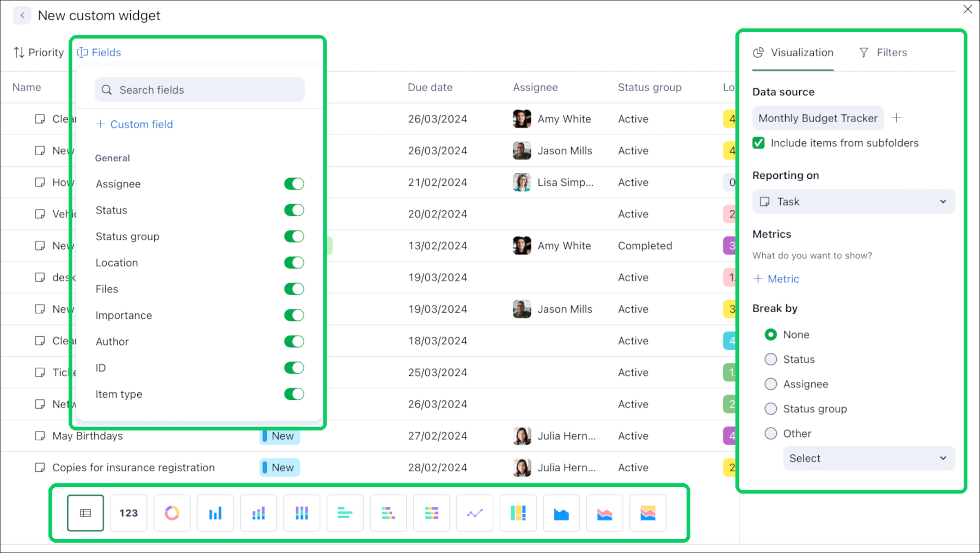The height and width of the screenshot is (553, 980).
Task: Open the Priority sort option
Action: pyautogui.click(x=39, y=52)
